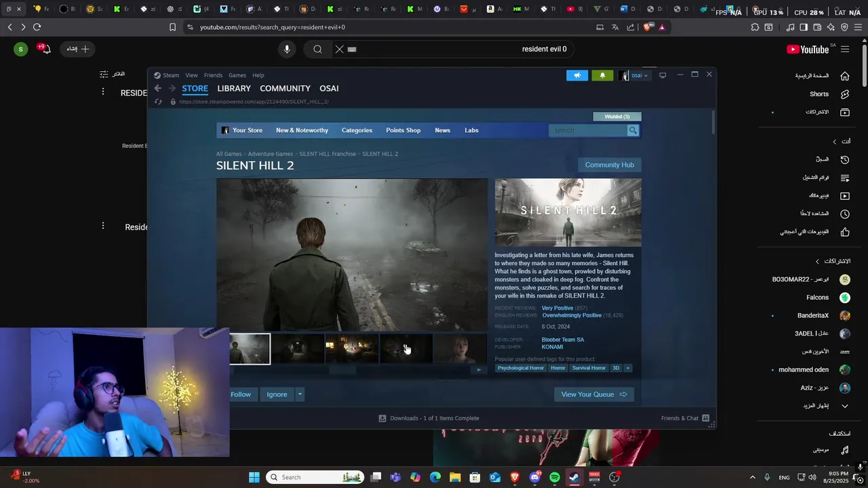Click the Psychological Horror tag
Image resolution: width=868 pixels, height=488 pixels.
[521, 368]
